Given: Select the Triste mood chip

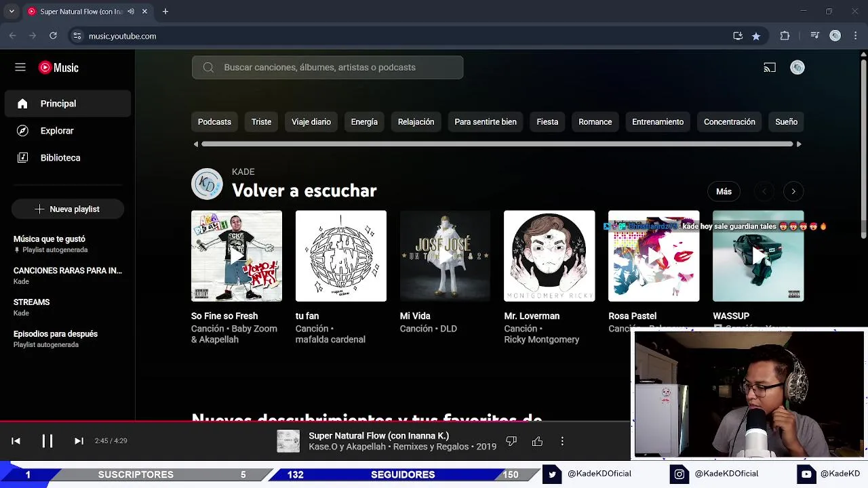Looking at the screenshot, I should [261, 122].
